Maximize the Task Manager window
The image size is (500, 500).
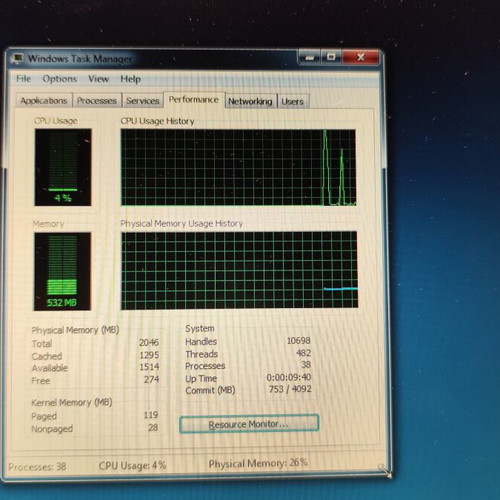click(331, 57)
